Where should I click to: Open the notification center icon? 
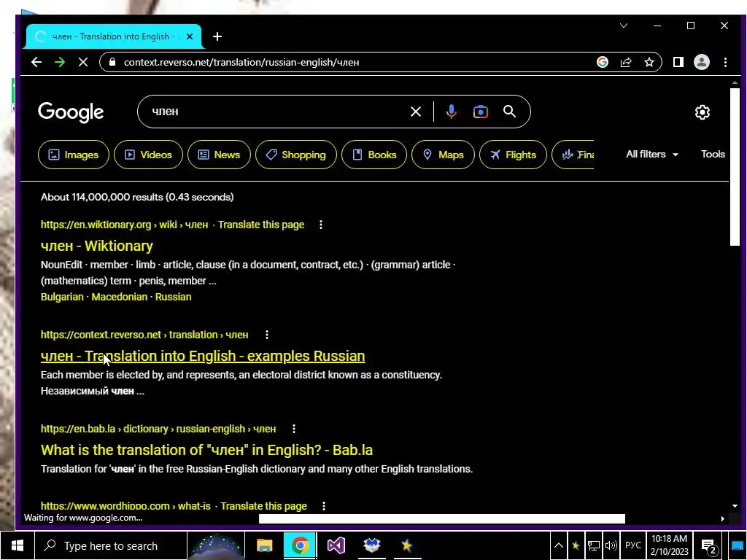click(x=709, y=545)
